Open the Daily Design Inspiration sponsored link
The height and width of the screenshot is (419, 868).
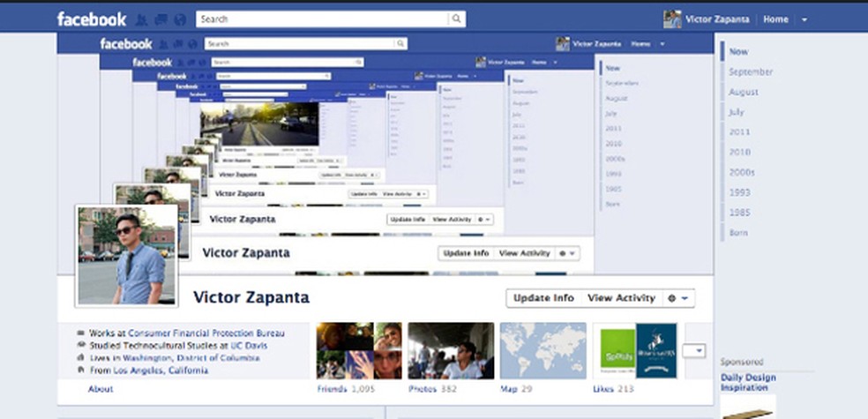(748, 383)
